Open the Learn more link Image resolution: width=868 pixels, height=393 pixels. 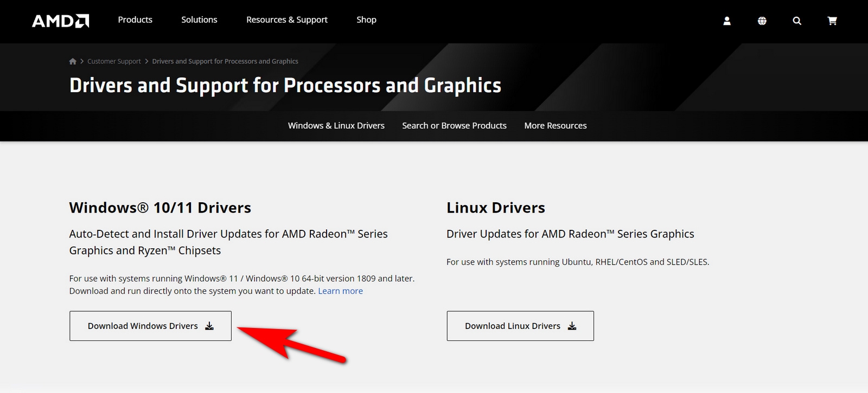tap(340, 291)
